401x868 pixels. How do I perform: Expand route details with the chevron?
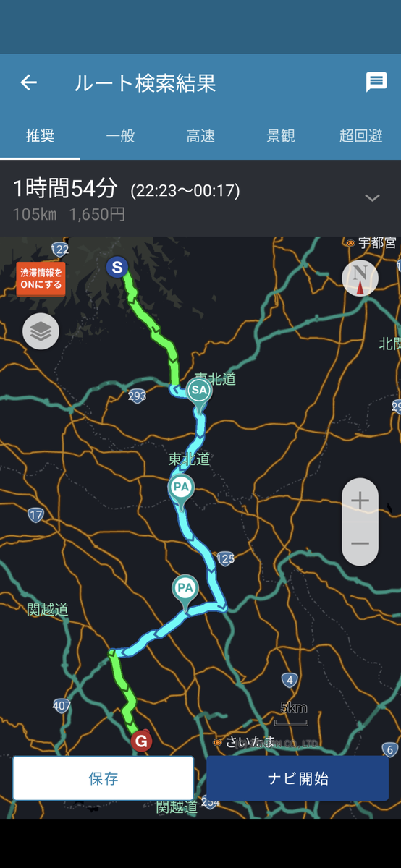tap(372, 198)
